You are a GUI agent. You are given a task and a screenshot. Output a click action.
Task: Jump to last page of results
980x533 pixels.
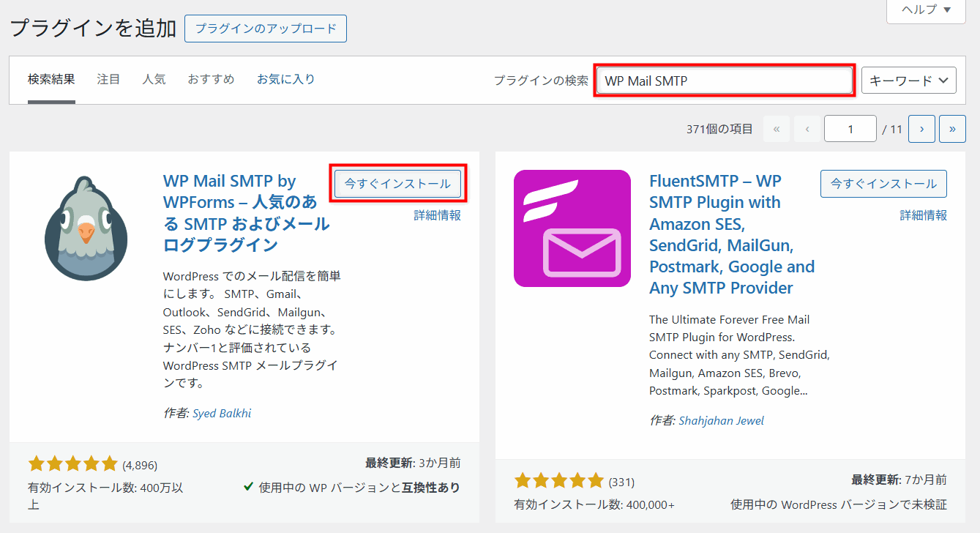pos(952,129)
